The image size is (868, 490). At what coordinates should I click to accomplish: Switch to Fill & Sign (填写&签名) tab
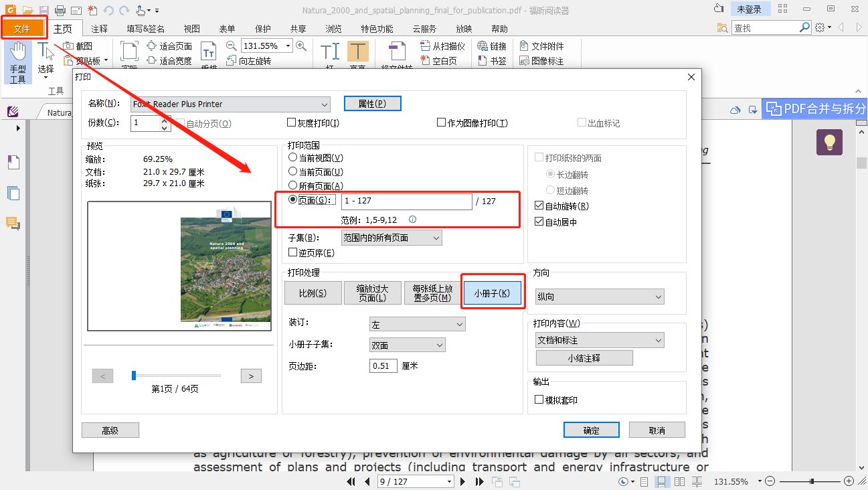(x=145, y=29)
